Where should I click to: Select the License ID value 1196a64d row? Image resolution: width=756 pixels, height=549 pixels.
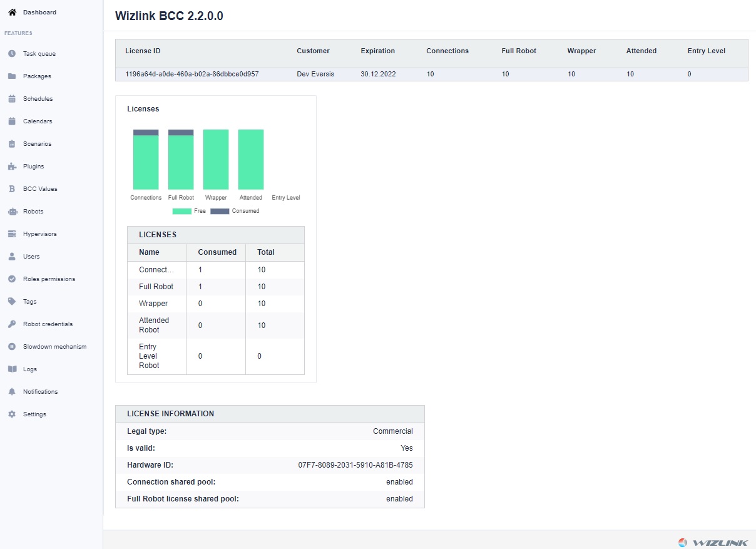pyautogui.click(x=192, y=74)
